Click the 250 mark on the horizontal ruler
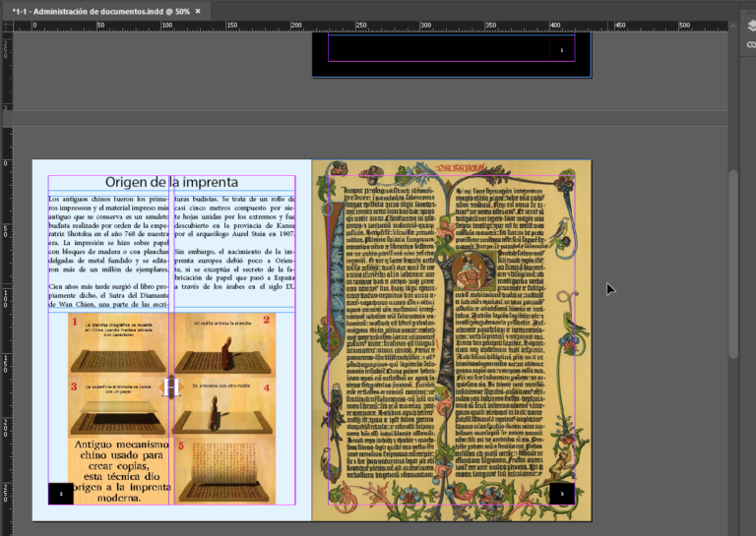756x536 pixels. pyautogui.click(x=360, y=26)
